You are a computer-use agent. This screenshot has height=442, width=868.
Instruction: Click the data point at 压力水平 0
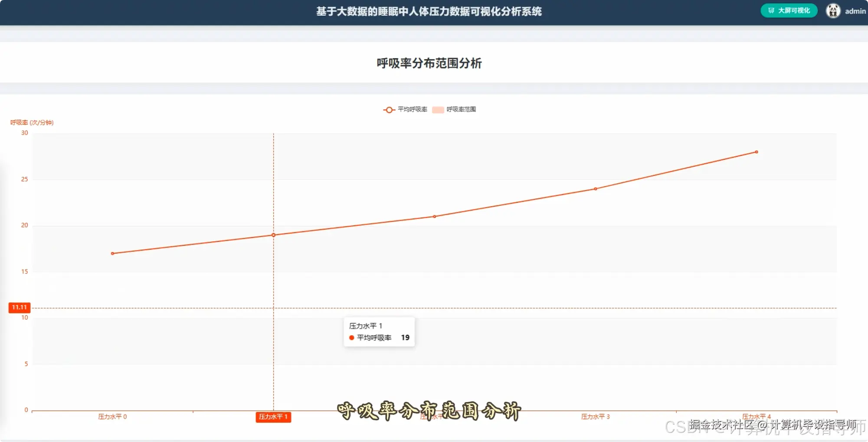click(112, 253)
